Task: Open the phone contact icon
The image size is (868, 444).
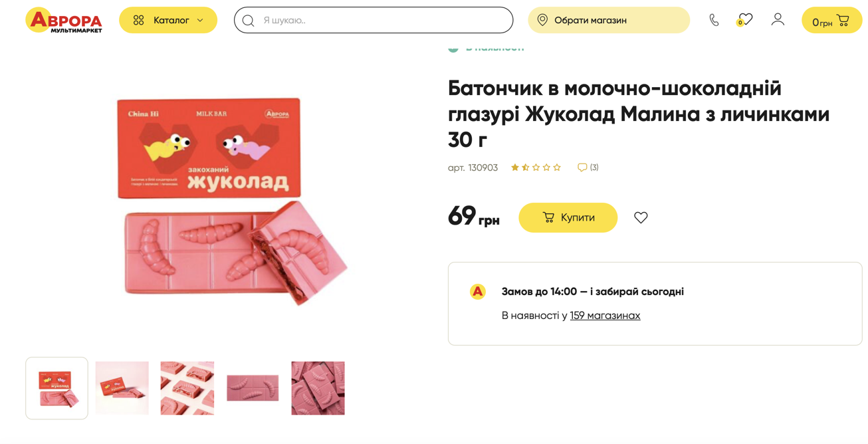Action: [714, 20]
